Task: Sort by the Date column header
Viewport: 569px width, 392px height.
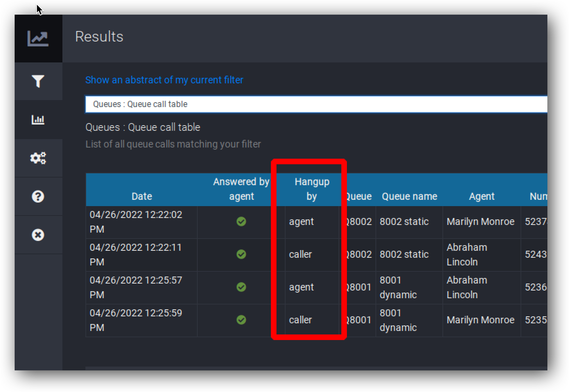Action: [142, 196]
